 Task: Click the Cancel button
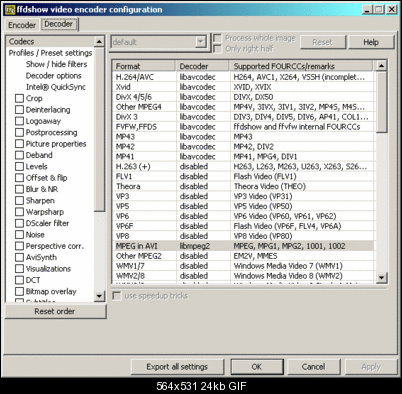(x=313, y=367)
